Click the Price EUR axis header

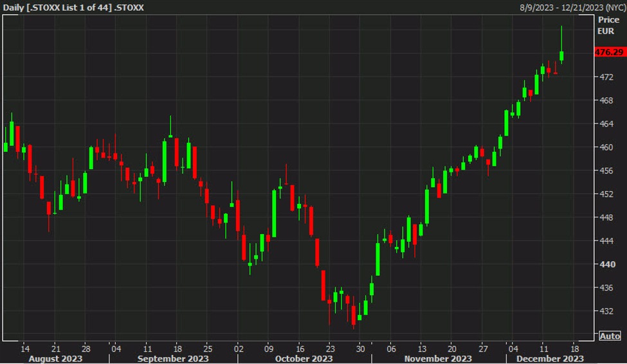coord(608,25)
